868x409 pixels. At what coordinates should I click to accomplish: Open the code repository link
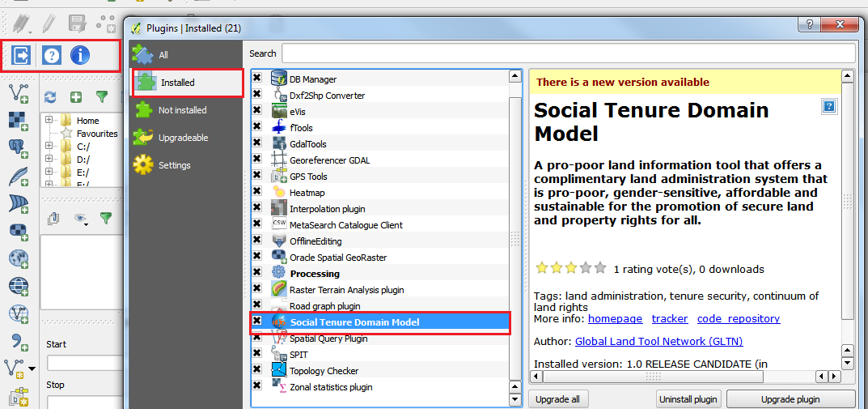[x=739, y=318]
